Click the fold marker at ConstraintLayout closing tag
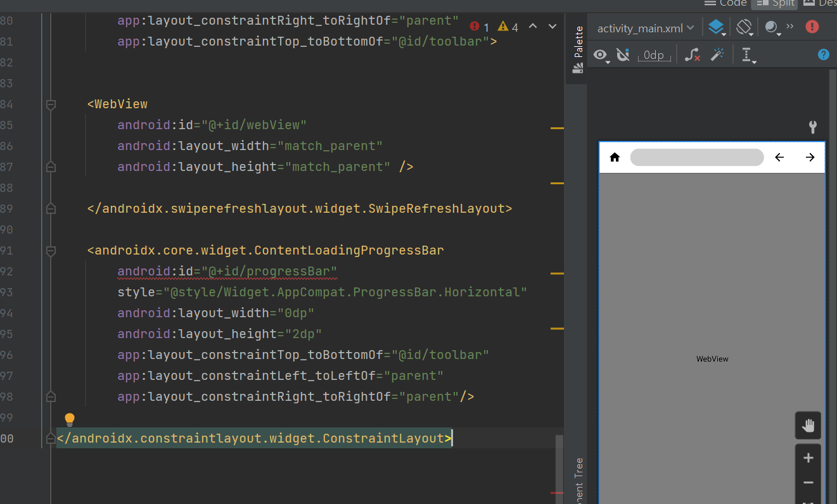The height and width of the screenshot is (504, 837). pyautogui.click(x=51, y=439)
